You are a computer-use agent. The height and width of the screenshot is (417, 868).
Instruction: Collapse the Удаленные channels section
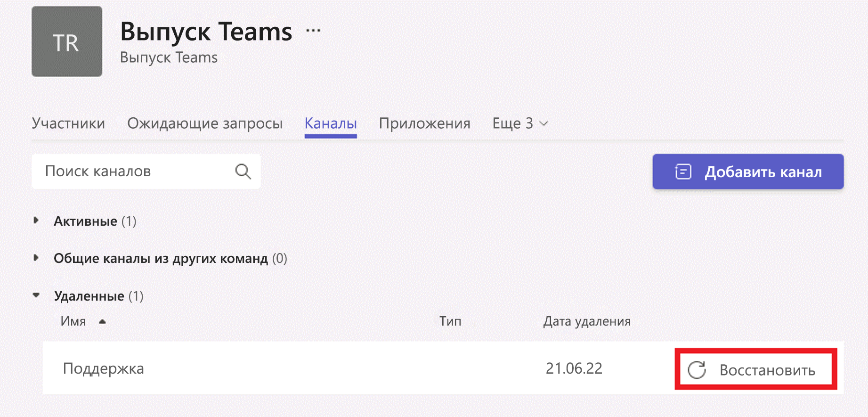pos(36,295)
